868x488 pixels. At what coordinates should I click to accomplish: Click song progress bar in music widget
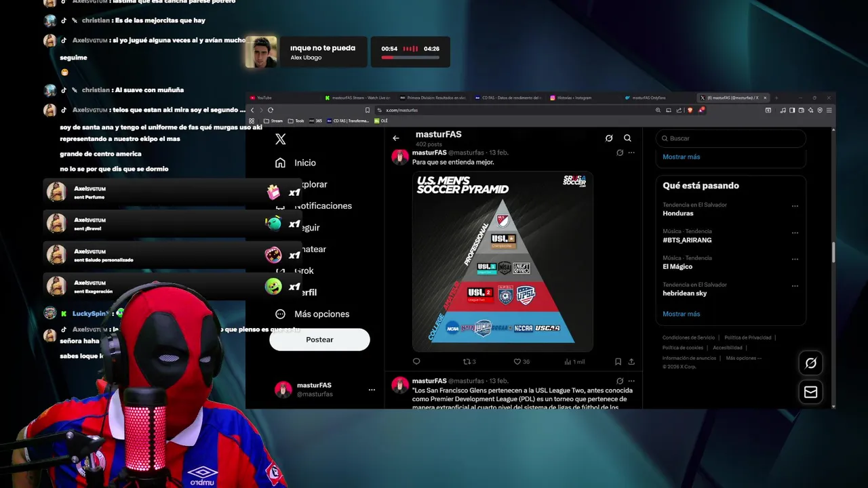pos(410,58)
